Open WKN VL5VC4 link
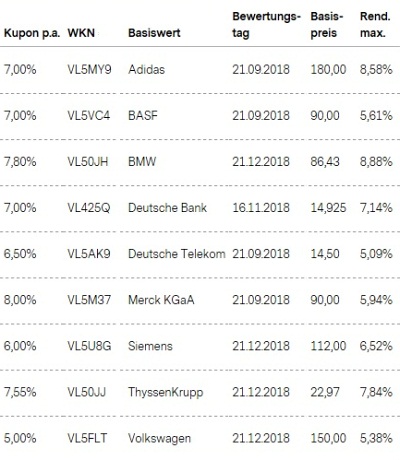The width and height of the screenshot is (400, 460). click(x=89, y=116)
